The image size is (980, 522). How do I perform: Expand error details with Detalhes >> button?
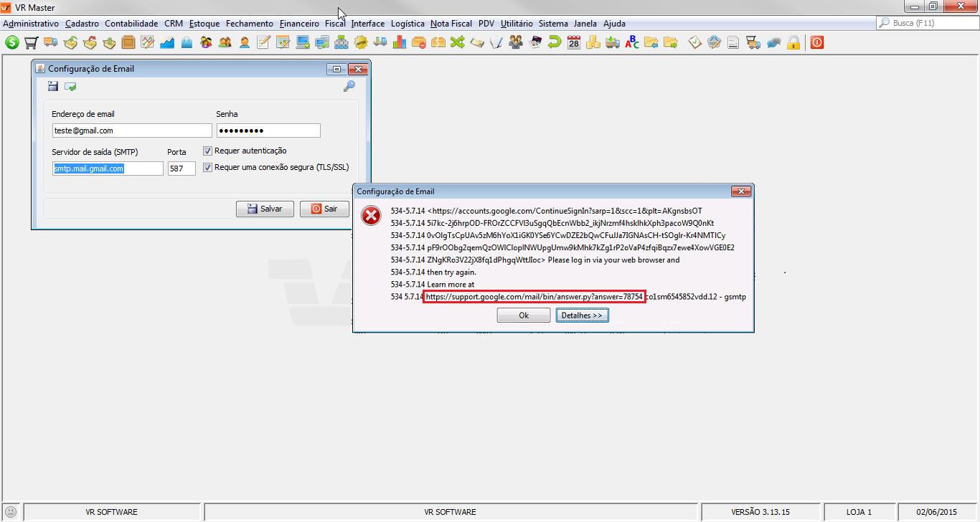[x=582, y=315]
